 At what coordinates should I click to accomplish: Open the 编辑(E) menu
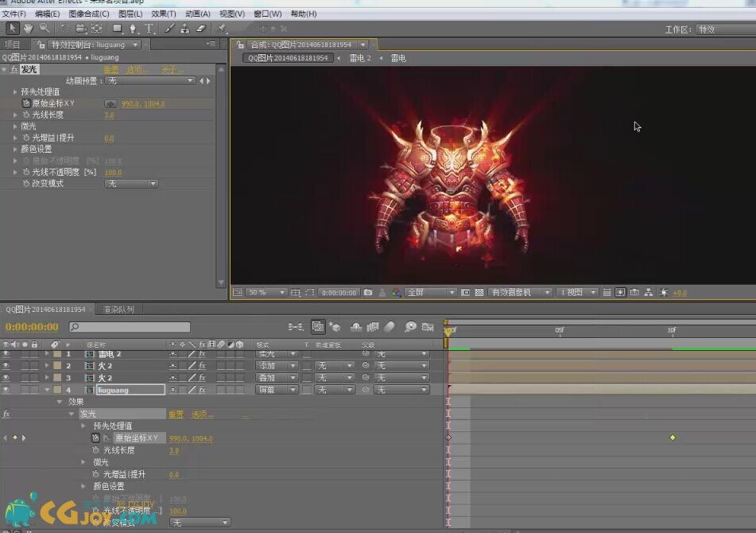coord(47,14)
